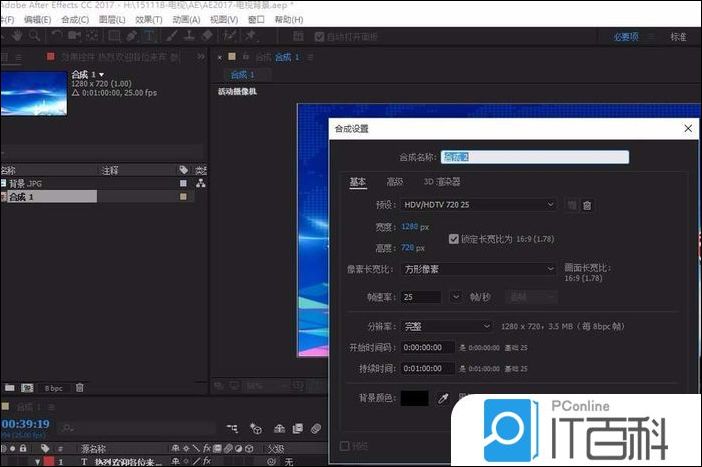Open the resolution dropdown set to 完整
This screenshot has width=702, height=467.
pos(447,326)
